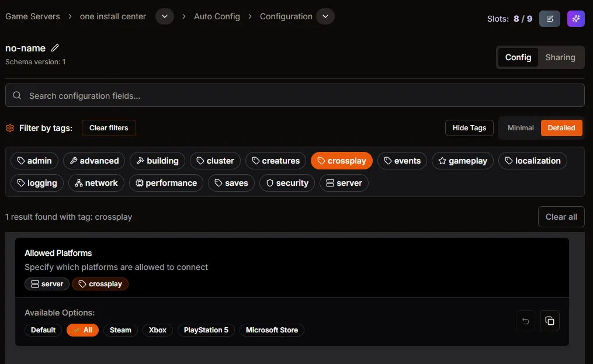Click the Clear filters button

coord(109,127)
